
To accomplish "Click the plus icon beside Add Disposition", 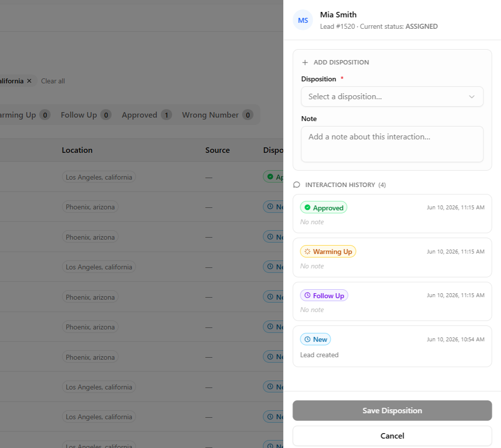I will (x=305, y=63).
